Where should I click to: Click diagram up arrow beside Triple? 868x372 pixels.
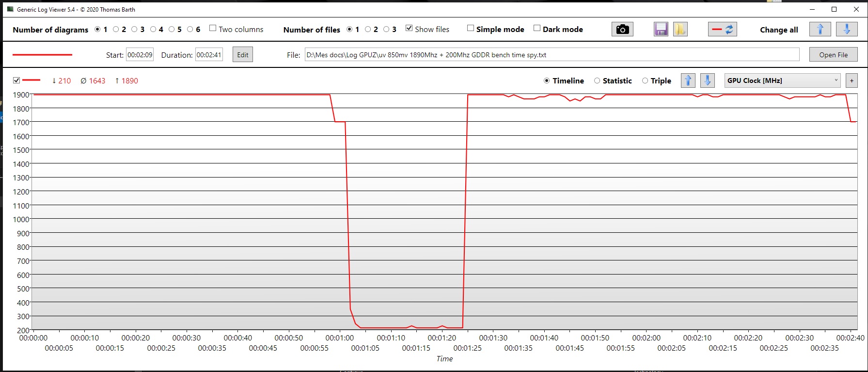pos(688,81)
